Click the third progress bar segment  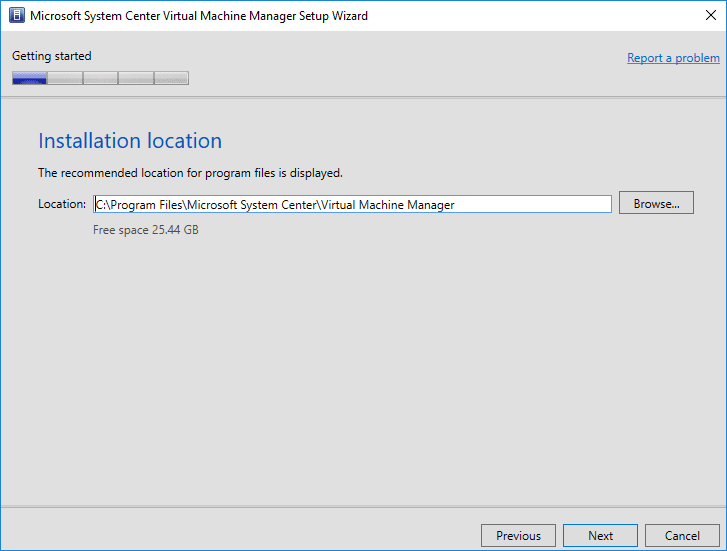tap(100, 78)
